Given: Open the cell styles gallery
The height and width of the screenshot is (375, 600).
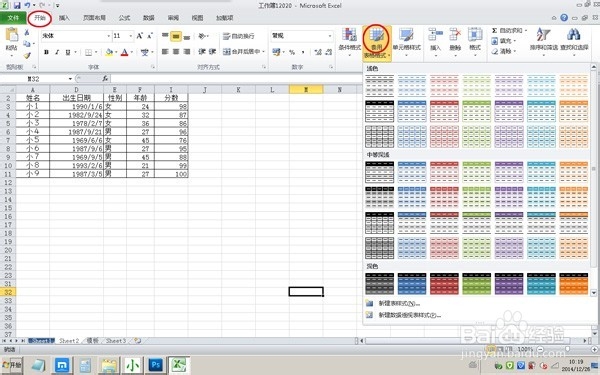Looking at the screenshot, I should (406, 42).
